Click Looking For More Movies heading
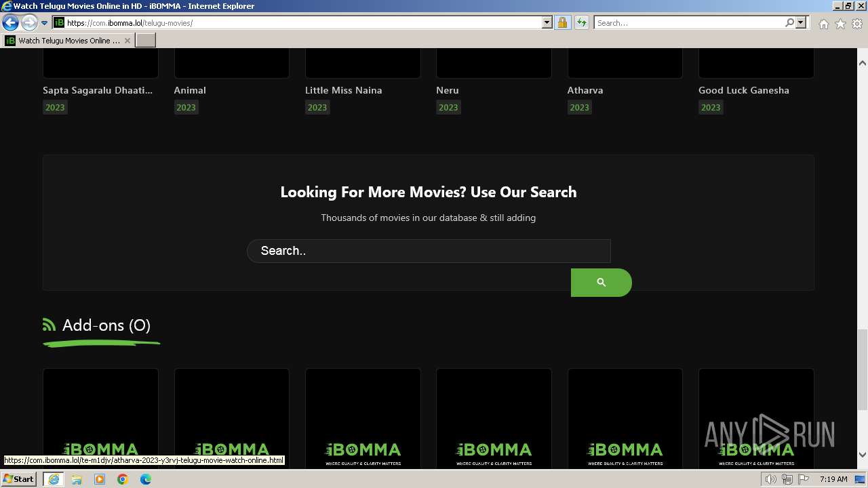 [429, 192]
